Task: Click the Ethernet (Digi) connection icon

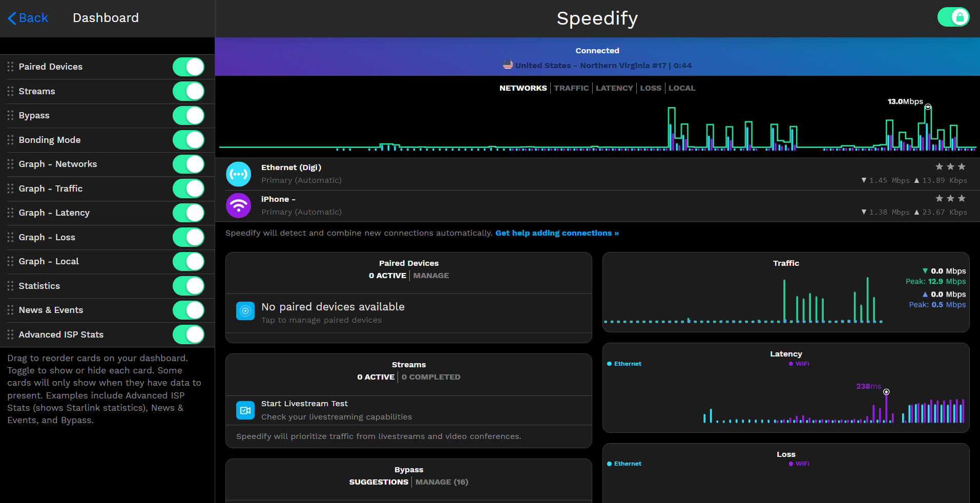Action: 238,174
